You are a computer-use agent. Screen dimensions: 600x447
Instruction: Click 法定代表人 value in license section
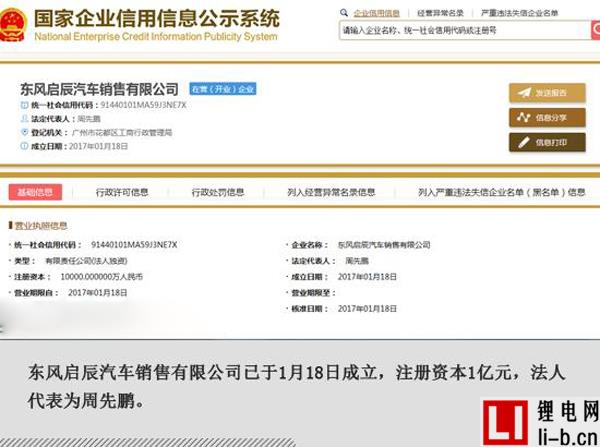click(x=357, y=261)
